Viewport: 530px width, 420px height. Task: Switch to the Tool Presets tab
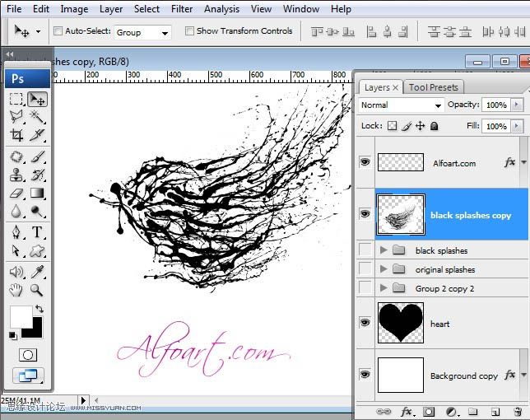(x=433, y=87)
